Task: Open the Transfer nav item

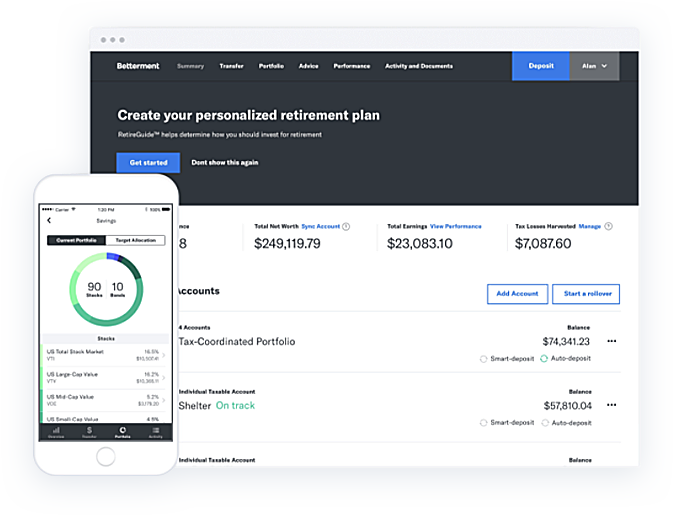Action: coord(231,66)
